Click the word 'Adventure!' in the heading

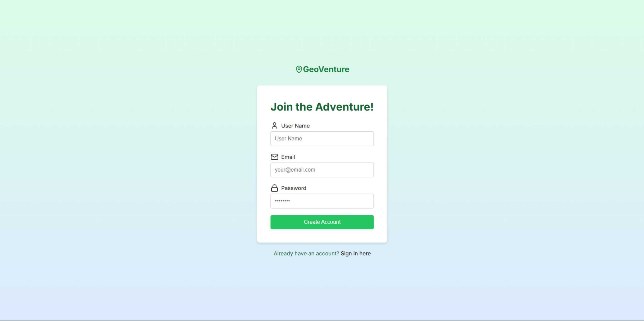[344, 107]
